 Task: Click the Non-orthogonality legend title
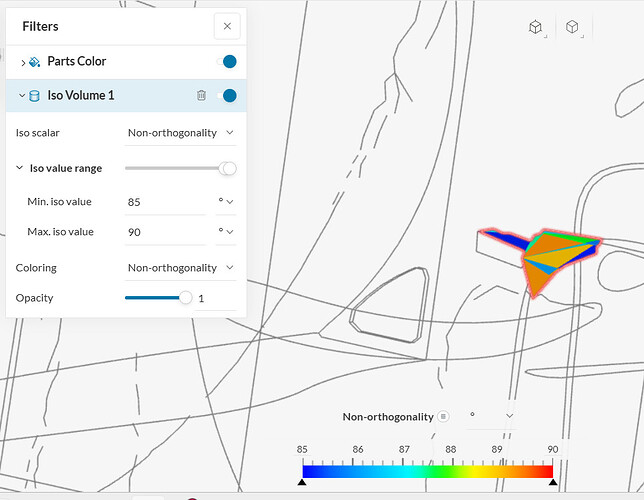pos(388,417)
